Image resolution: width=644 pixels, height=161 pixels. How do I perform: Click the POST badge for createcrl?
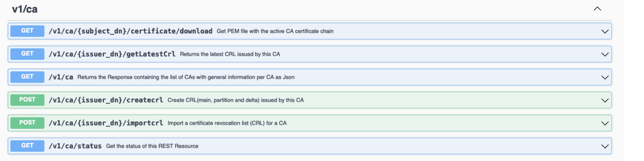27,100
